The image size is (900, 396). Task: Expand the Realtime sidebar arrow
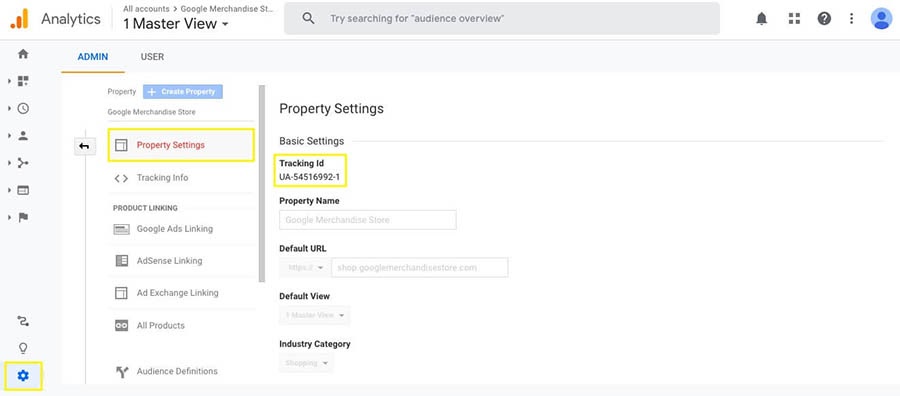tap(9, 108)
